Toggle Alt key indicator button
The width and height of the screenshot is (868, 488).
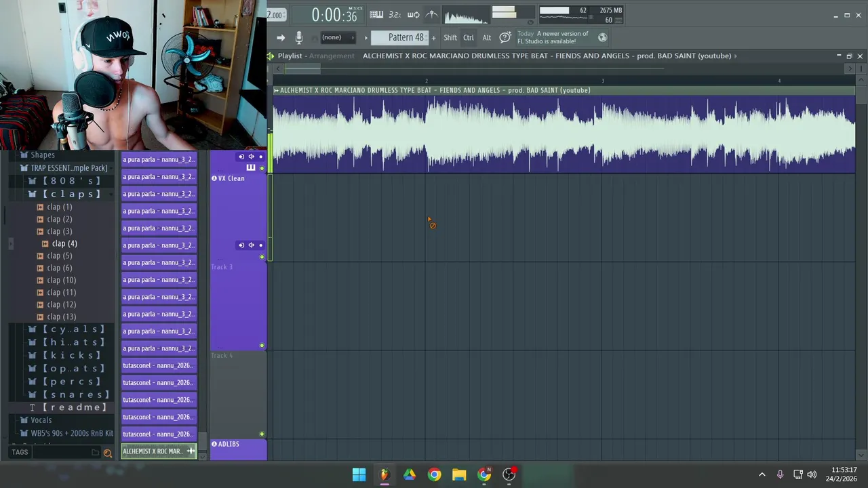point(486,38)
